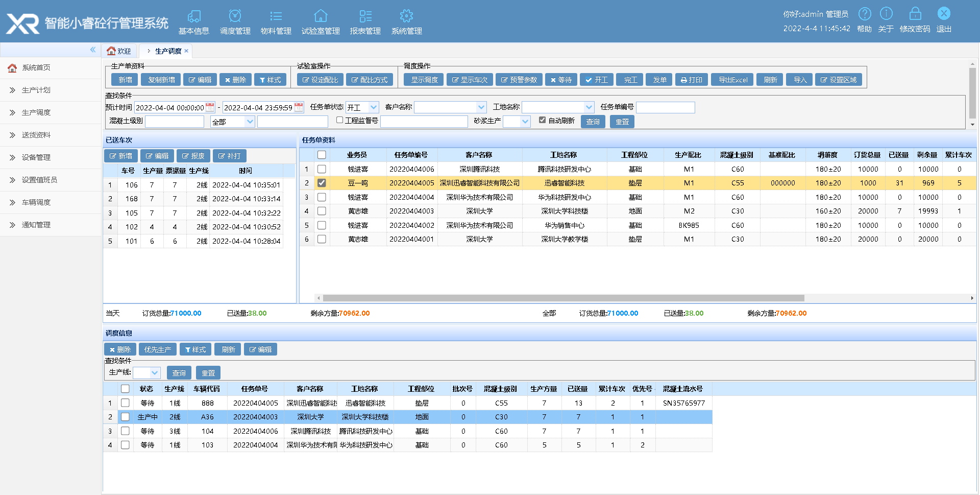
Task: Enable the 工程监督号 checkbox
Action: tap(339, 120)
